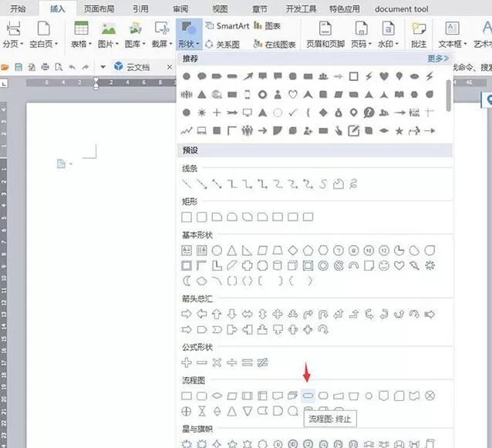Select the division sign in 公式形状
Image resolution: width=492 pixels, height=448 pixels.
pyautogui.click(x=232, y=362)
